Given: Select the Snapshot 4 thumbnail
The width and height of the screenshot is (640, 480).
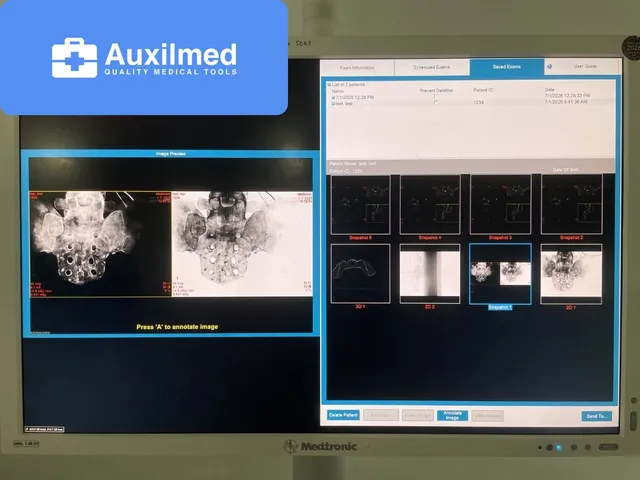Looking at the screenshot, I should (x=430, y=204).
